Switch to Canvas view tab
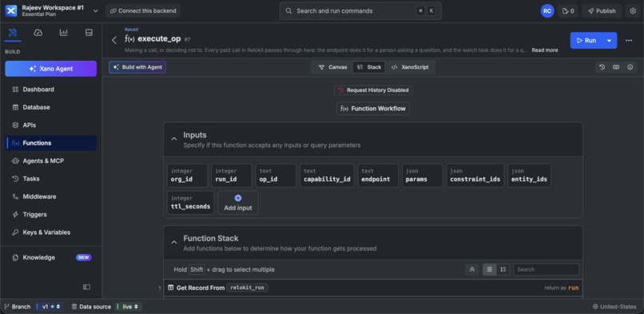Screen dimensions: 644x314 tap(332, 67)
